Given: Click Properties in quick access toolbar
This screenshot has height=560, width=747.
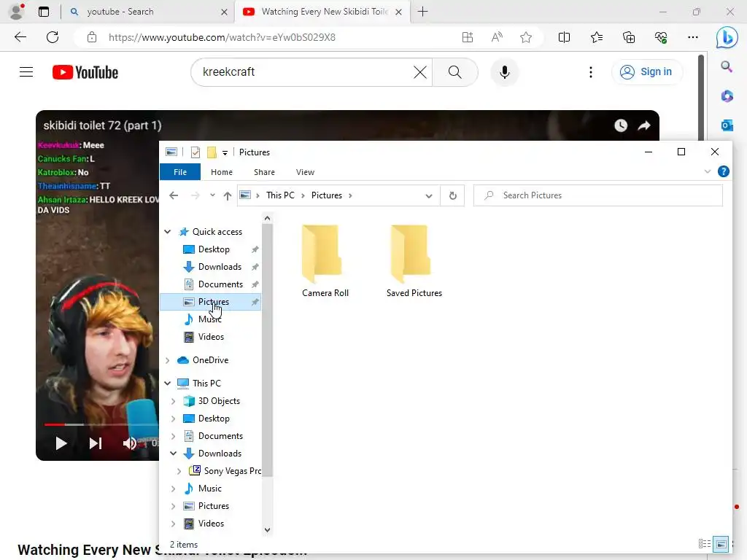Looking at the screenshot, I should 196,152.
